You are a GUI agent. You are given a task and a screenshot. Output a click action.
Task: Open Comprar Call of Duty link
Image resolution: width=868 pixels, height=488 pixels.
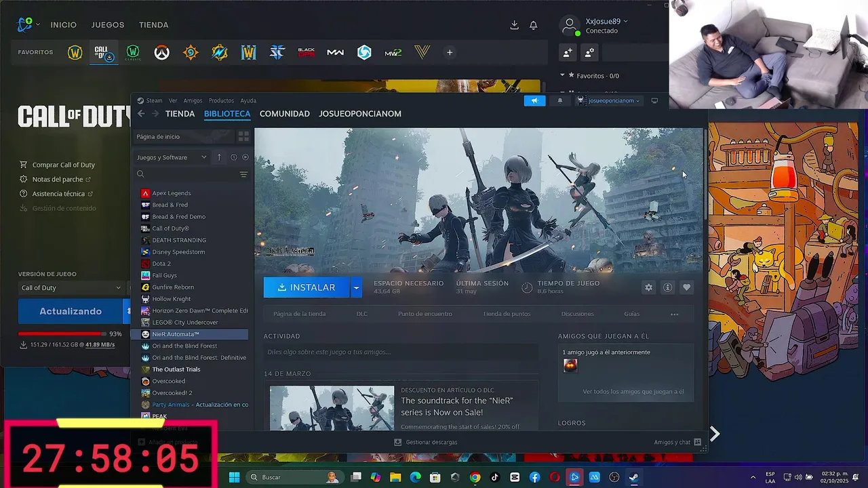pos(64,165)
